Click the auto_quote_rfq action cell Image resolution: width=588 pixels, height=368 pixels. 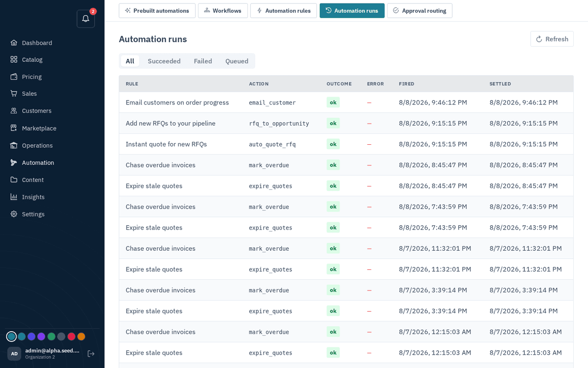point(272,144)
